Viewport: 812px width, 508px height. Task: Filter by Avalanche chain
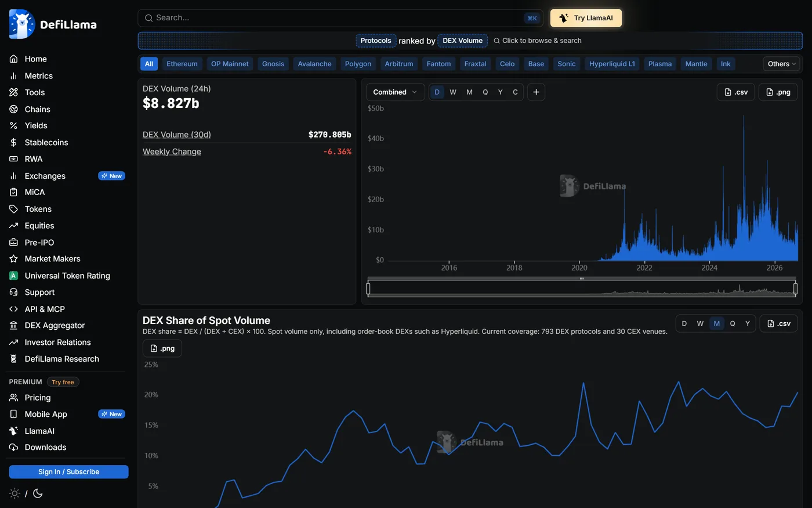pos(314,64)
